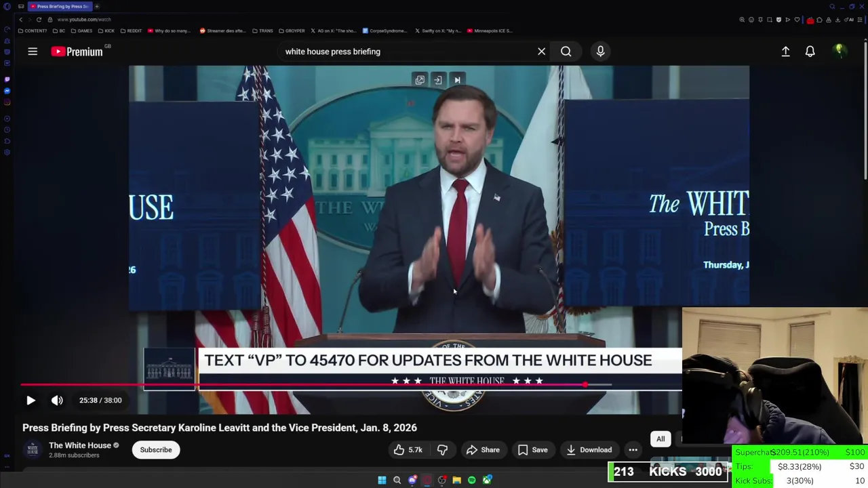The image size is (868, 488).
Task: Open the GAMES bookmarks folder
Action: click(x=81, y=30)
